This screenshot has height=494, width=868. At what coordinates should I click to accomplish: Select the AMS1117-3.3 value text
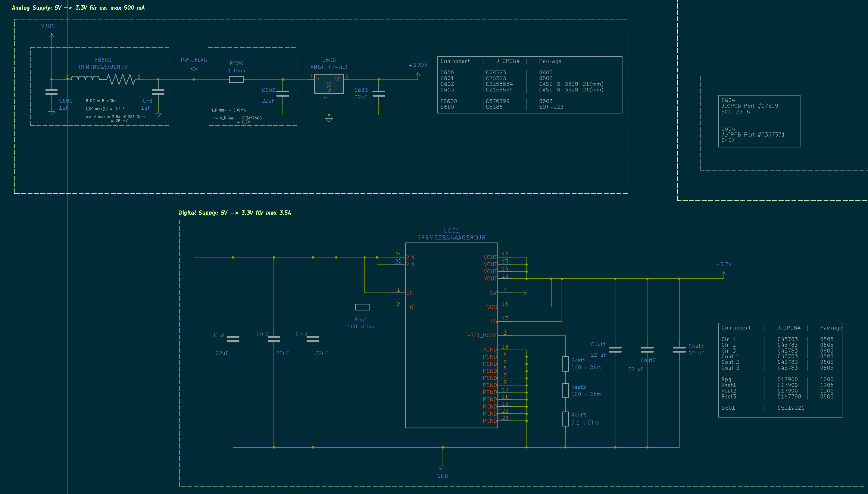[x=329, y=67]
